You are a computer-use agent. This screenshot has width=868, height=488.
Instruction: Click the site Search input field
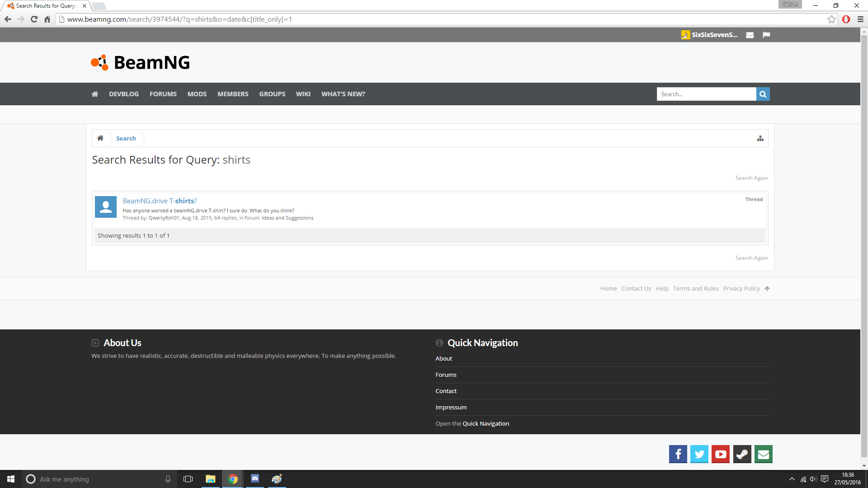706,94
